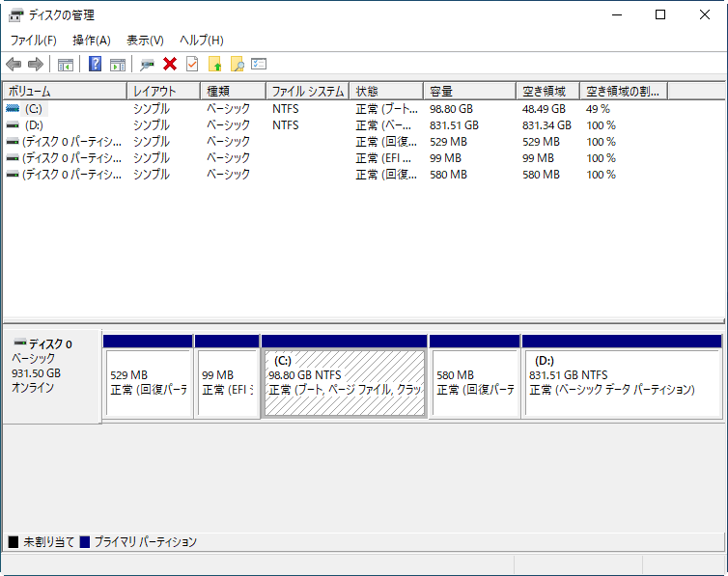Click the 正常 (EFI ... status cell
Viewport: 728px width, 576px height.
383,158
